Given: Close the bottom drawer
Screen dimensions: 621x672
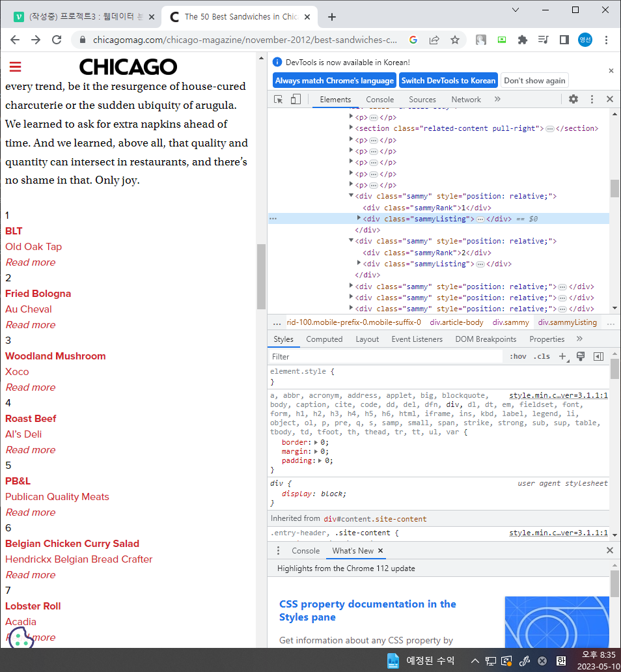Looking at the screenshot, I should (610, 550).
